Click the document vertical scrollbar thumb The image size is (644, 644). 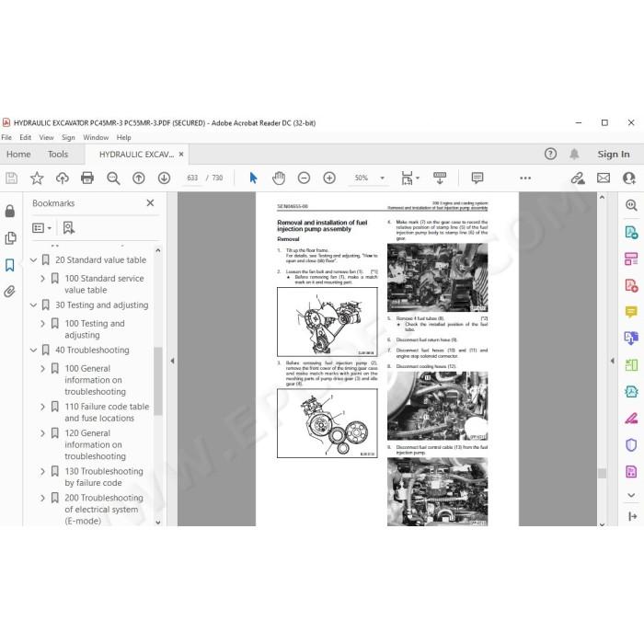point(602,473)
